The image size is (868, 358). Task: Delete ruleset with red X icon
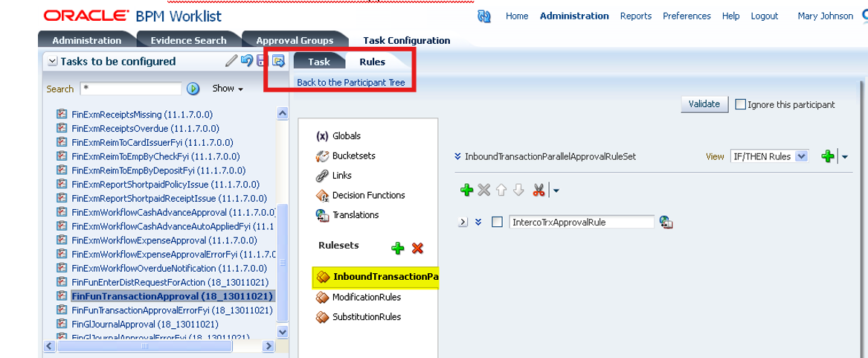[x=417, y=248]
